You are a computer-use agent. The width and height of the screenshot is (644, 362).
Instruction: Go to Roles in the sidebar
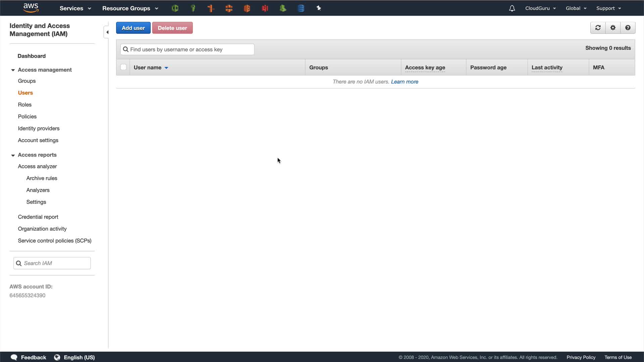(x=24, y=105)
